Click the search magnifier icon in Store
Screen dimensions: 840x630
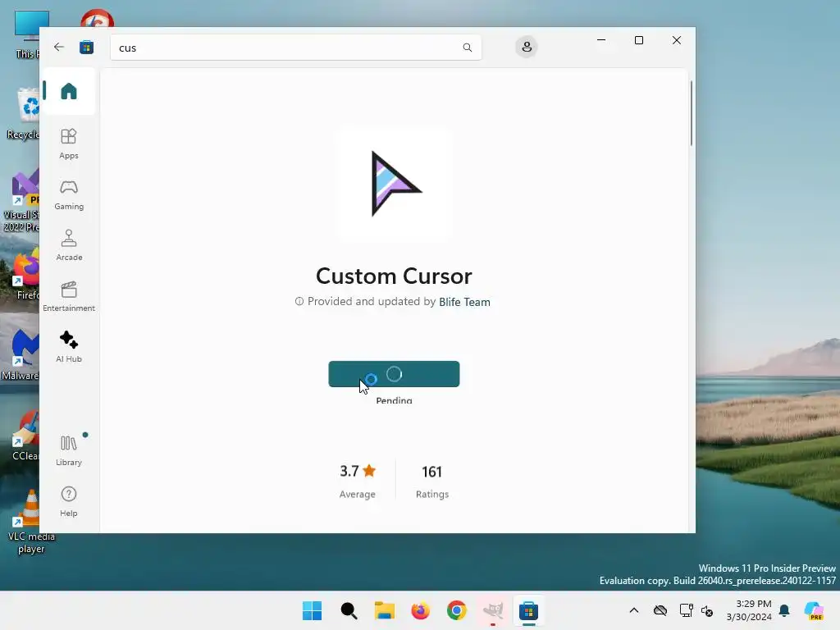click(467, 48)
